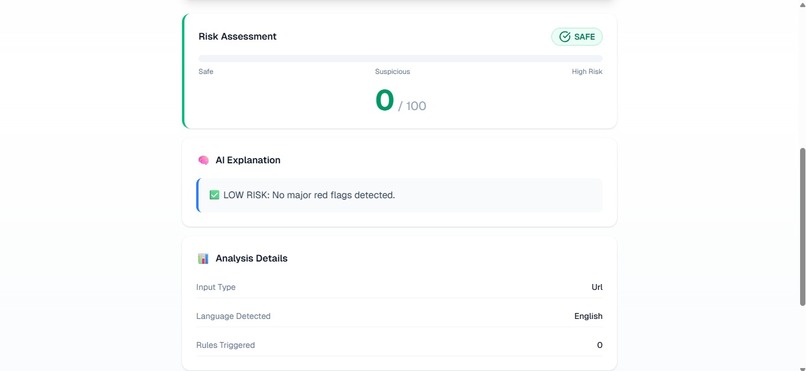Click the 'Suspicious' scale label
The width and height of the screenshot is (806, 371).
pos(393,72)
